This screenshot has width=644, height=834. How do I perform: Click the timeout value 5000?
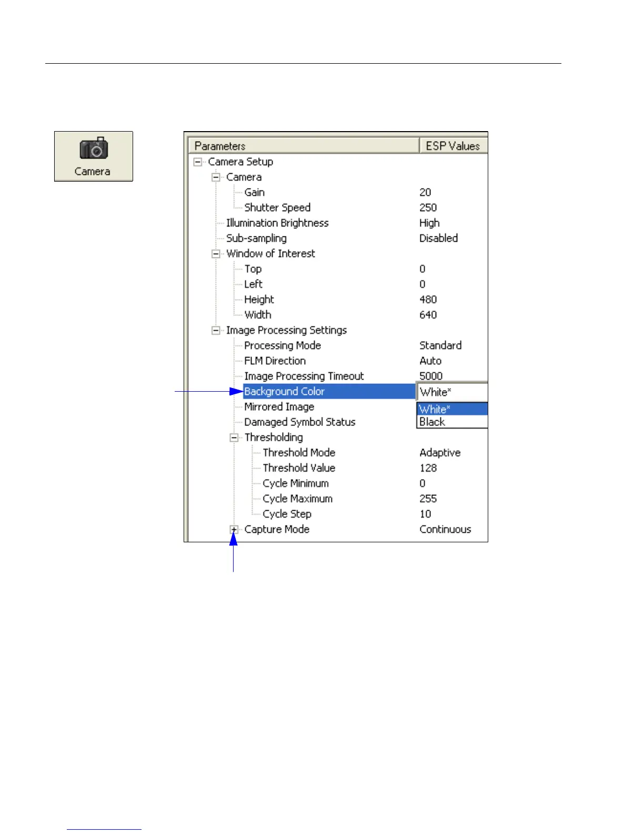(431, 376)
